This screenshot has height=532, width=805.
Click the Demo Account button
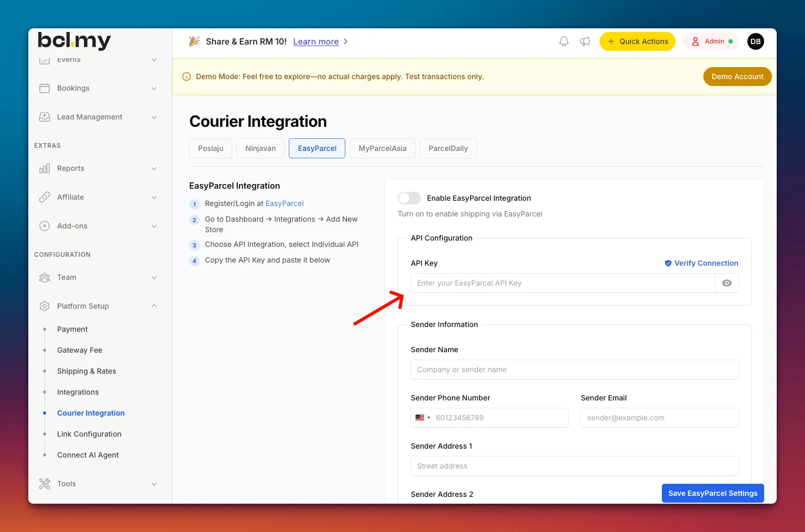point(737,77)
